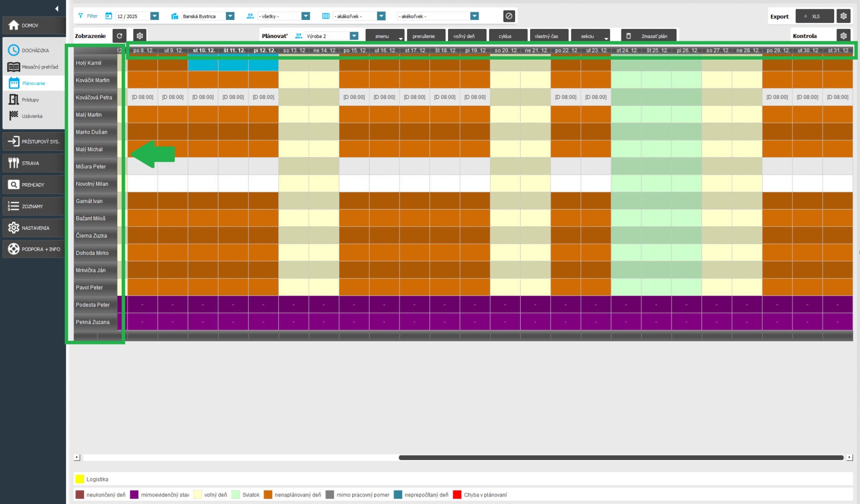
Task: Click the yellow Logistika color swatch
Action: point(80,479)
